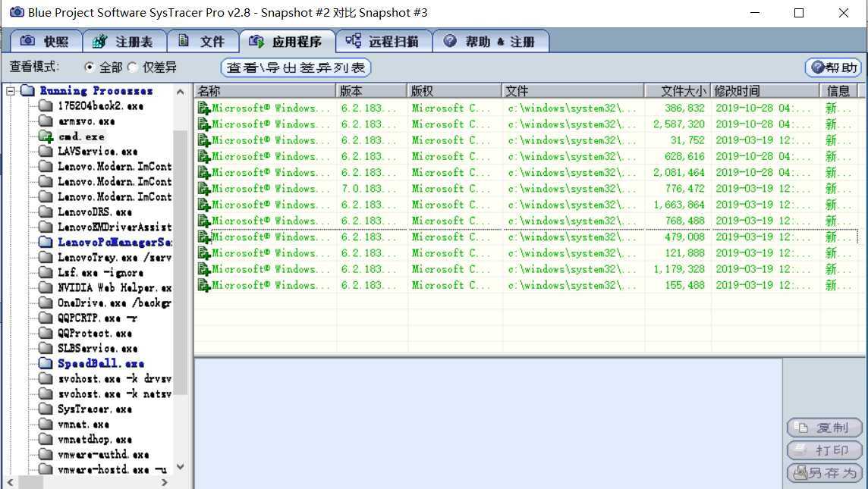The image size is (868, 489).
Task: Sort by 文件 column header
Action: [x=574, y=91]
